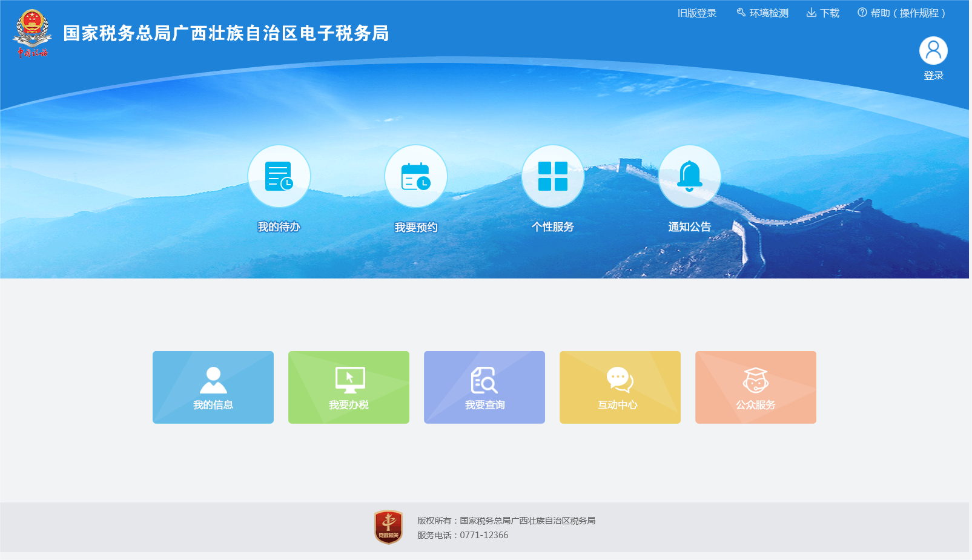Select the 我的信息 label in blue tile

(x=213, y=405)
